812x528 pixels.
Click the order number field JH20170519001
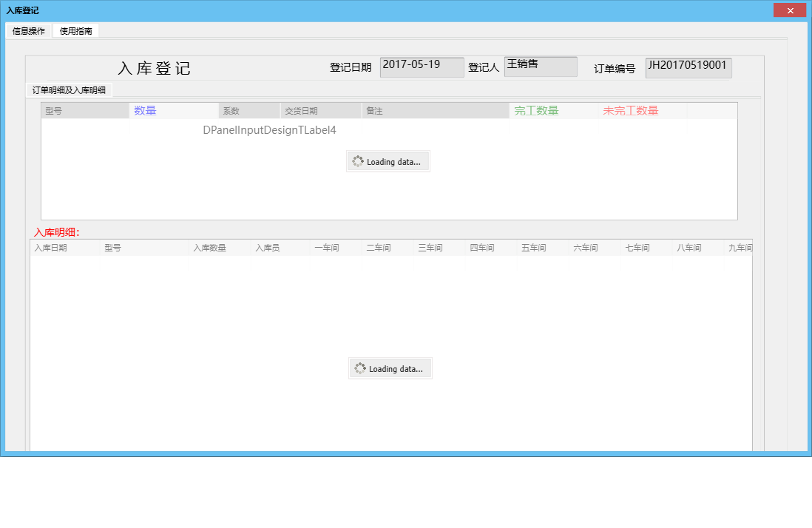coord(688,67)
